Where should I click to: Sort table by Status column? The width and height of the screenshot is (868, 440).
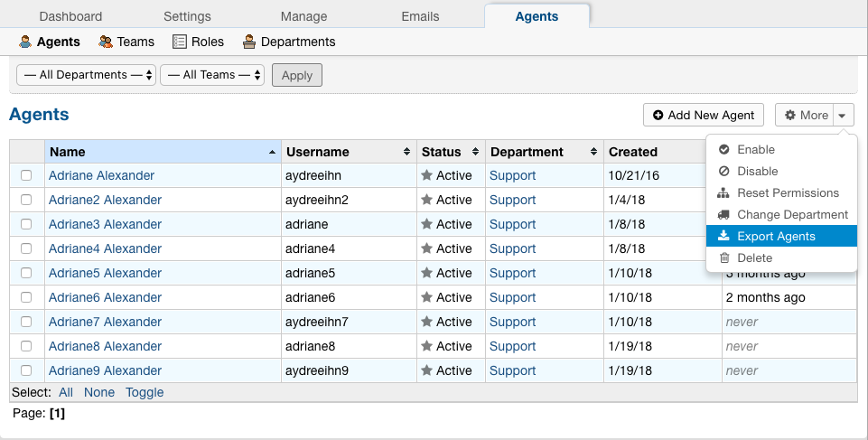point(451,152)
